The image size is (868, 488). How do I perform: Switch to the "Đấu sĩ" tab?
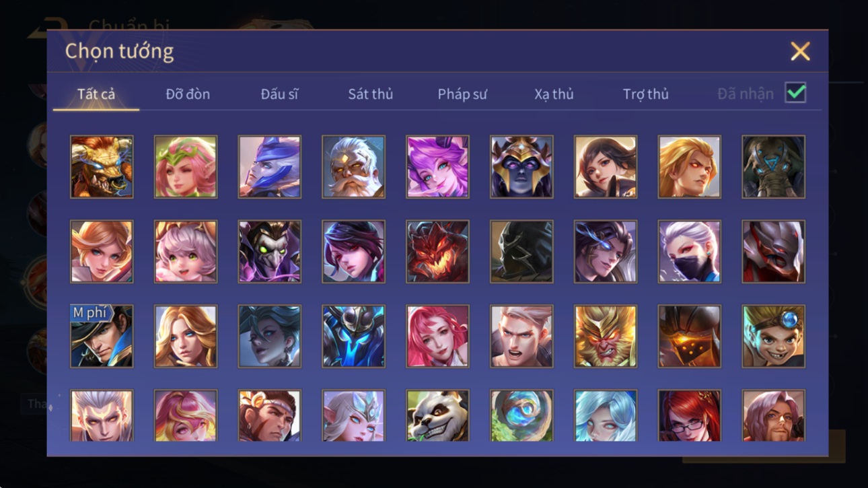coord(279,94)
